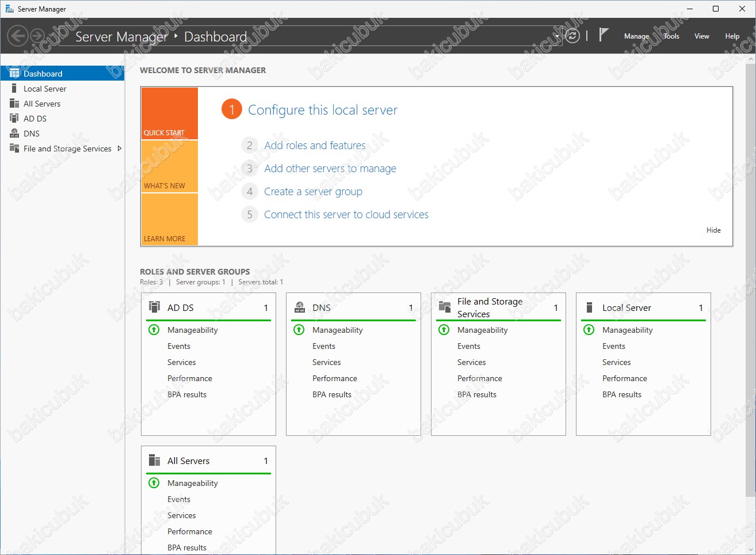The image size is (756, 555).
Task: Open Events in File and Storage tile
Action: tap(469, 346)
